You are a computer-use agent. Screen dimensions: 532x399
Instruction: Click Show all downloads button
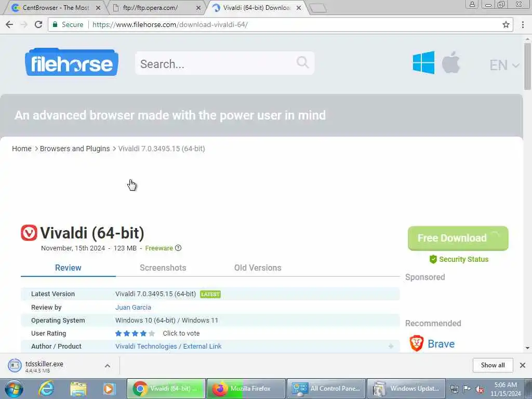coord(493,365)
